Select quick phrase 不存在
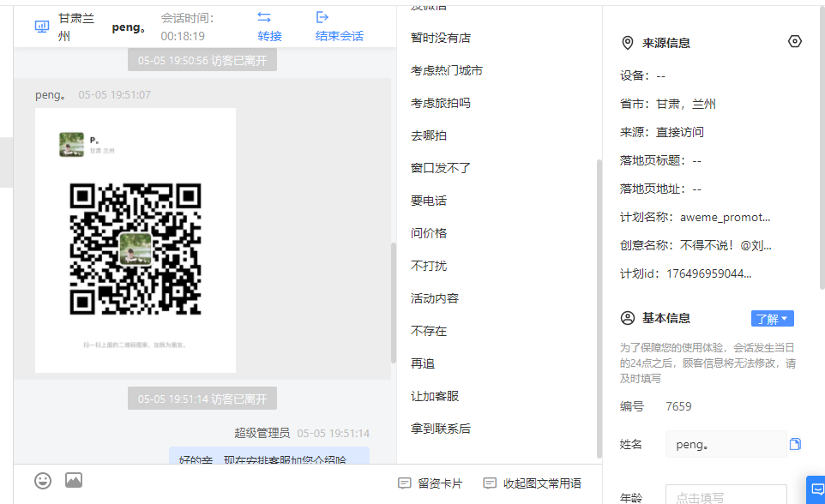825x504 pixels. point(428,332)
